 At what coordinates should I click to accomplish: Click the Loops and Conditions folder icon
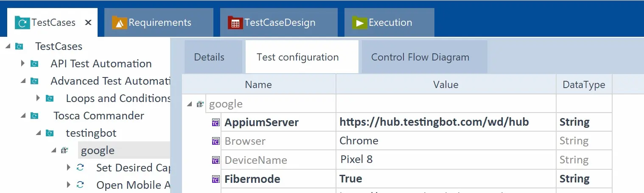point(50,98)
